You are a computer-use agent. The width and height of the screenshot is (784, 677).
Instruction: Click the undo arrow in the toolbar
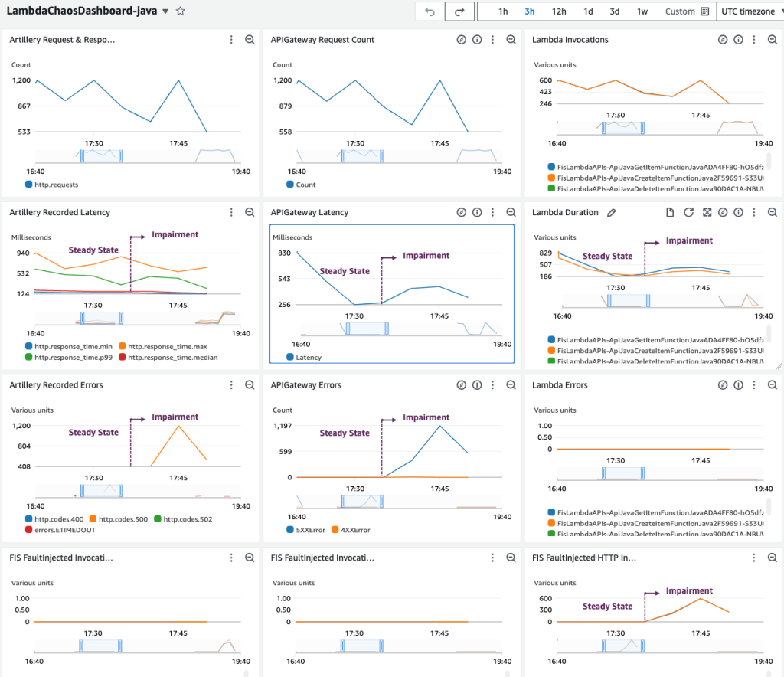pyautogui.click(x=429, y=11)
